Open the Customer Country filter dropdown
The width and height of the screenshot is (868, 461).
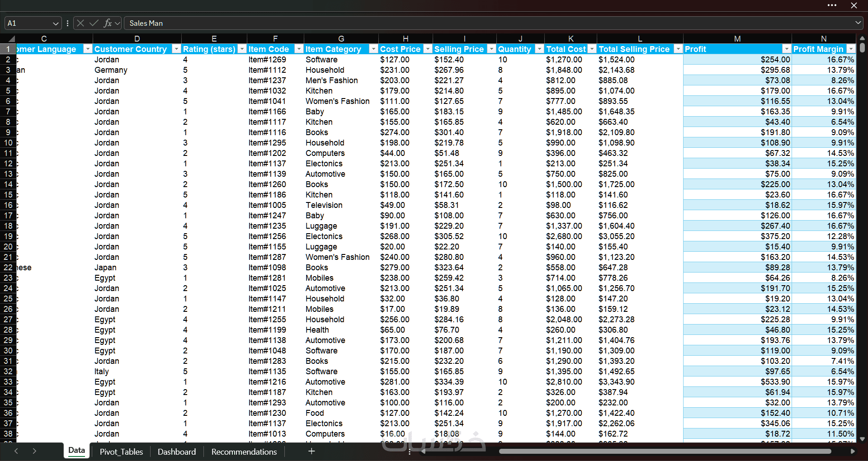coord(176,49)
